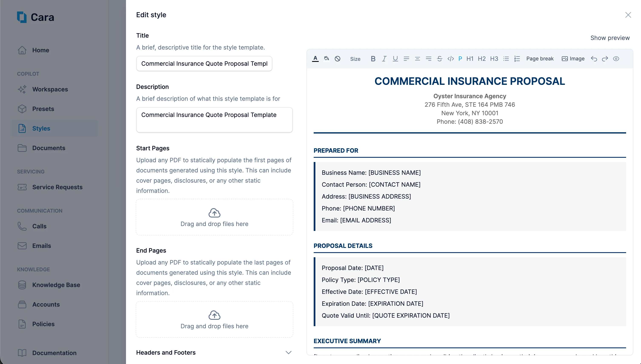Viewport: 641px width, 364px height.
Task: Insert an Image into the document
Action: (573, 59)
